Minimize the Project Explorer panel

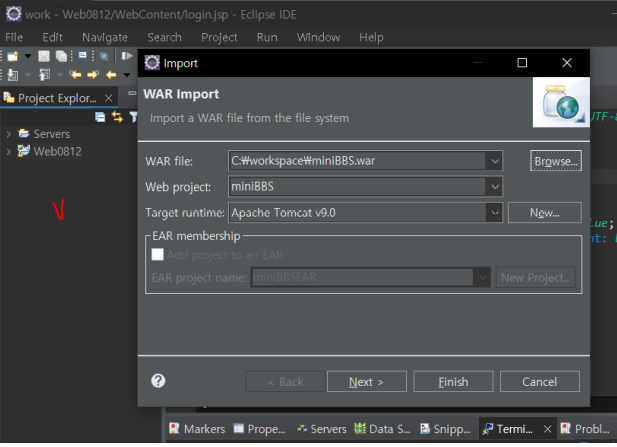pos(132,93)
